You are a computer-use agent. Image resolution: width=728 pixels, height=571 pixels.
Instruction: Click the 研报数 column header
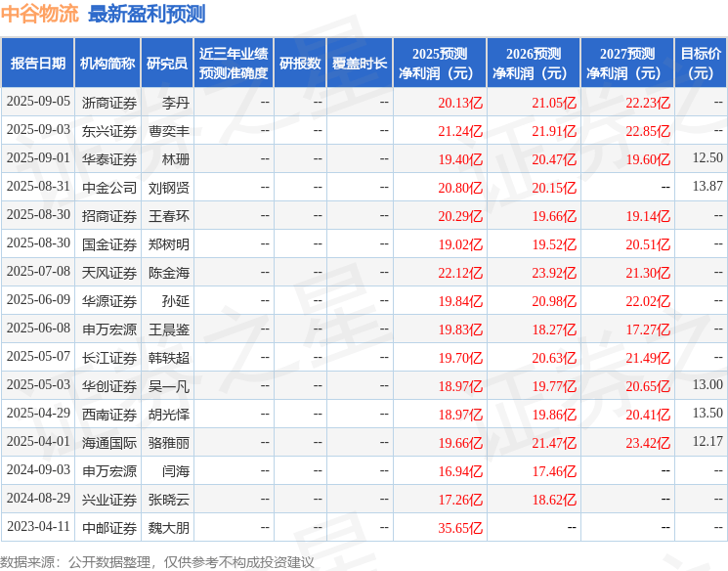pyautogui.click(x=300, y=64)
